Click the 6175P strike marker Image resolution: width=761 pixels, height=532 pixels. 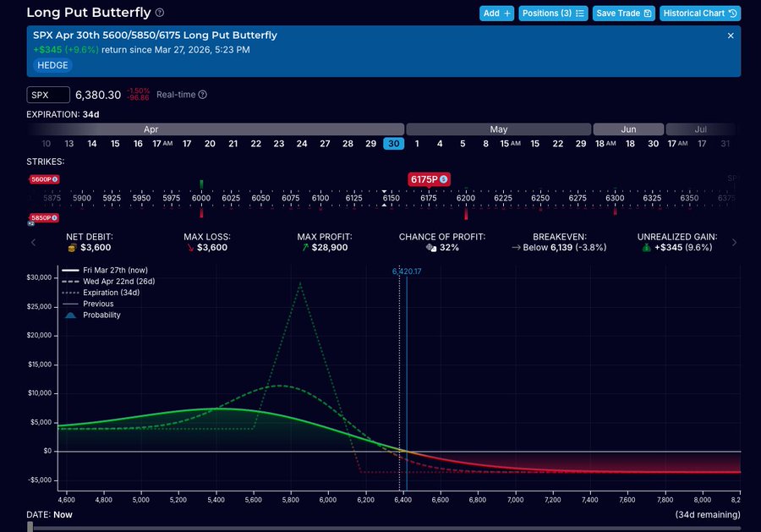pyautogui.click(x=429, y=179)
